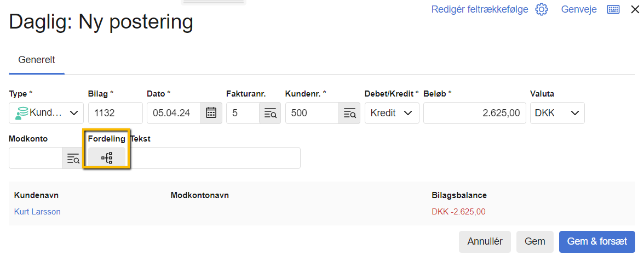Click the keyboard shortcuts icon
The height and width of the screenshot is (260, 644).
[613, 10]
